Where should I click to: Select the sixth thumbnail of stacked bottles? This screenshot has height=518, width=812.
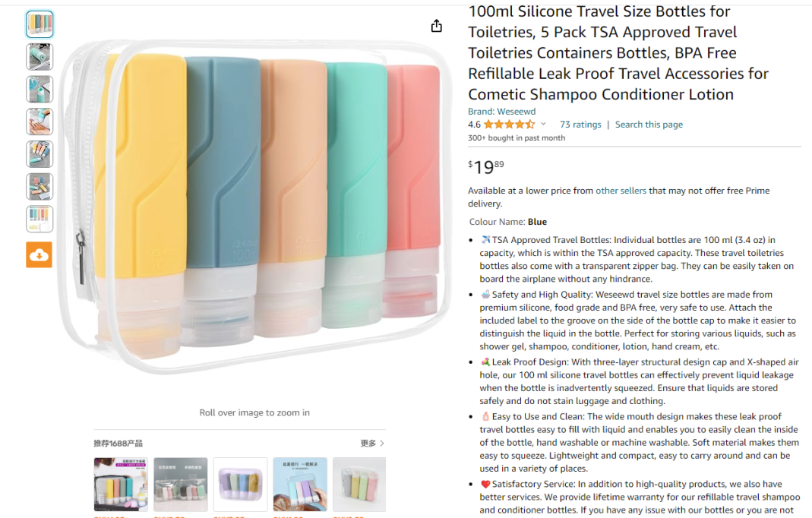click(39, 187)
